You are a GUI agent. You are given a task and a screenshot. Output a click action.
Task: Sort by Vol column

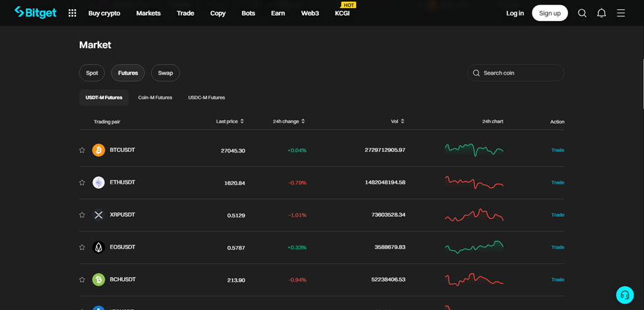pos(398,121)
